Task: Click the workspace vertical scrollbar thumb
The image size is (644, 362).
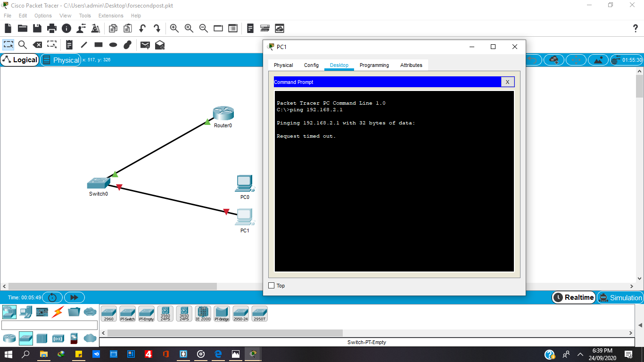Action: pos(640,86)
